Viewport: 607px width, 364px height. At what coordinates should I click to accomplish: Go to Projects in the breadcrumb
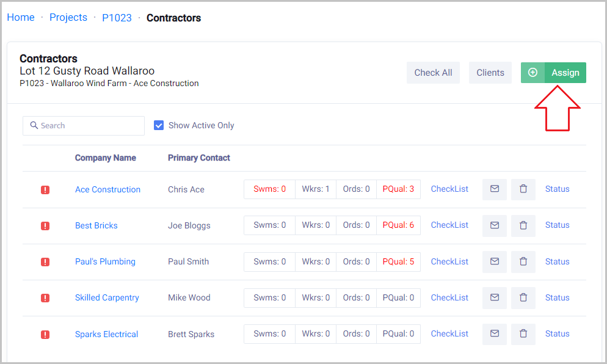pyautogui.click(x=68, y=18)
